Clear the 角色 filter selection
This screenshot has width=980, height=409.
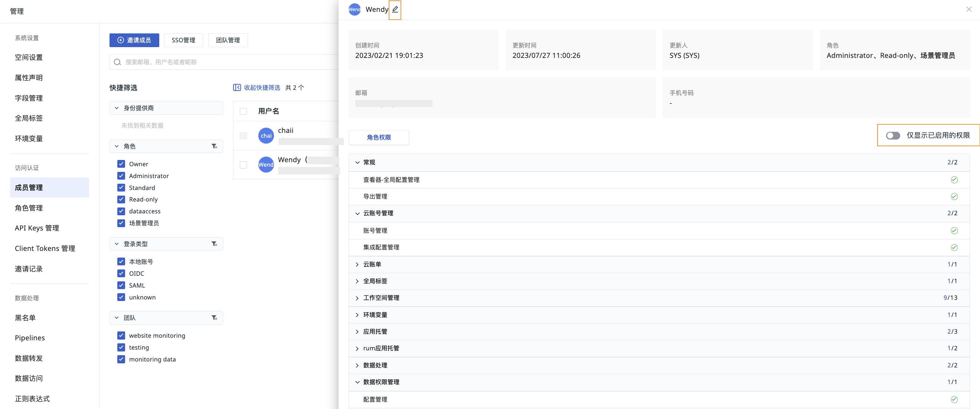[x=214, y=147]
